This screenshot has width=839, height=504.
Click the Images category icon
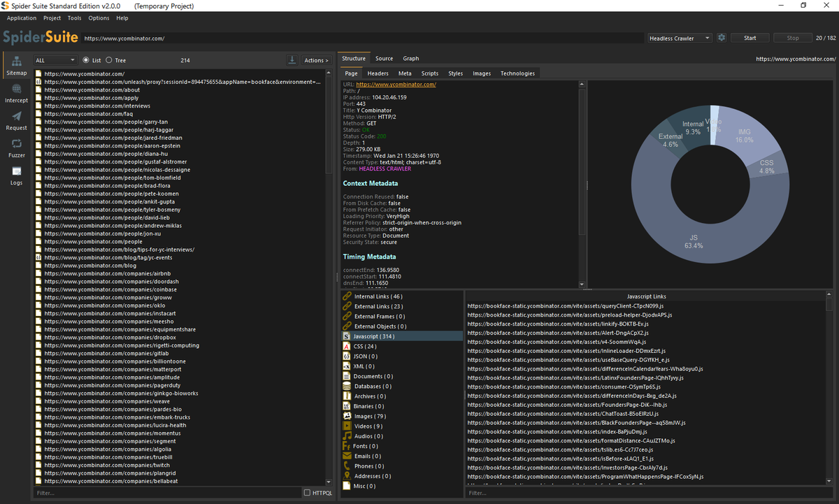click(347, 416)
